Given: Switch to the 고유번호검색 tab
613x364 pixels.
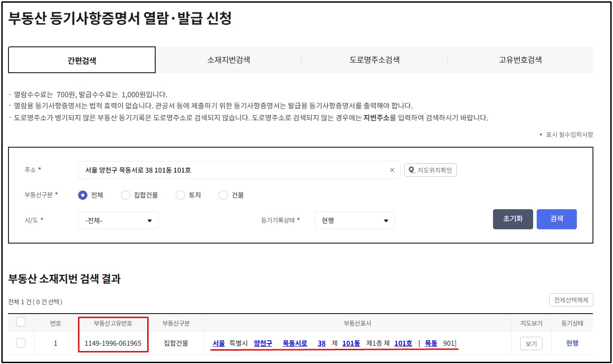Looking at the screenshot, I should coord(520,59).
